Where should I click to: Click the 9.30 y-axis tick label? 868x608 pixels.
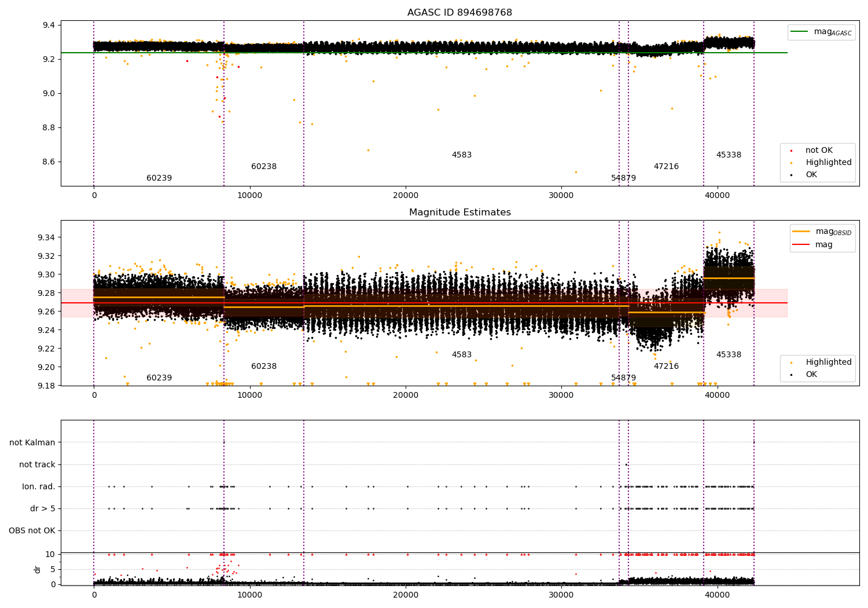pos(47,274)
